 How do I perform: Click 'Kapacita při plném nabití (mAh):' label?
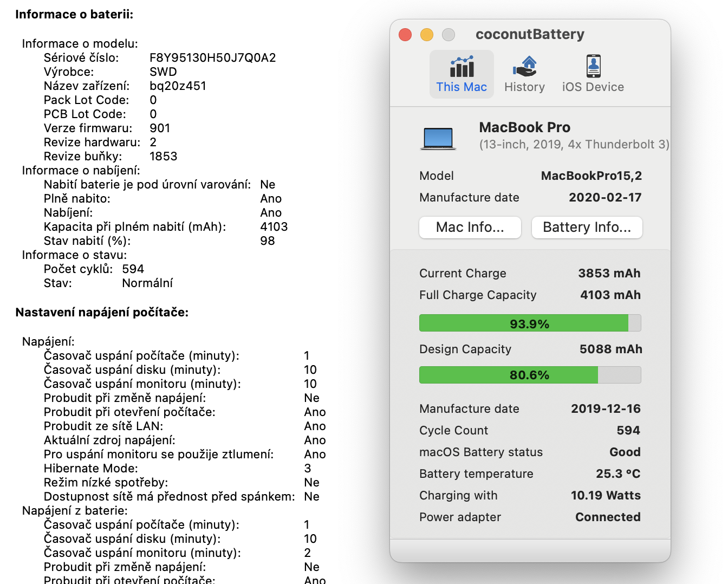coord(135,227)
